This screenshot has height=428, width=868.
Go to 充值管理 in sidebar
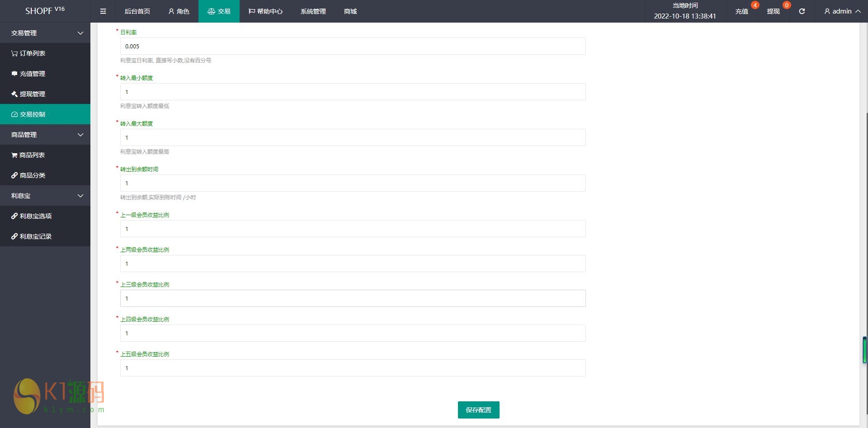click(x=45, y=74)
